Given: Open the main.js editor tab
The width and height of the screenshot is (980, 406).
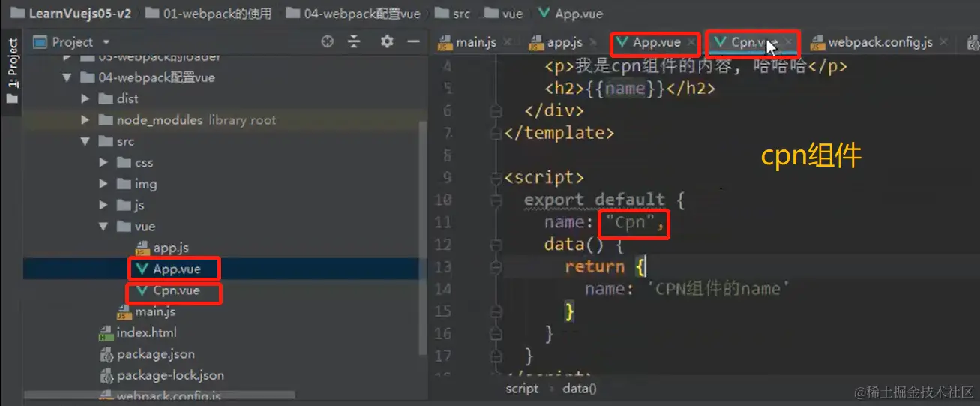Looking at the screenshot, I should pyautogui.click(x=475, y=42).
